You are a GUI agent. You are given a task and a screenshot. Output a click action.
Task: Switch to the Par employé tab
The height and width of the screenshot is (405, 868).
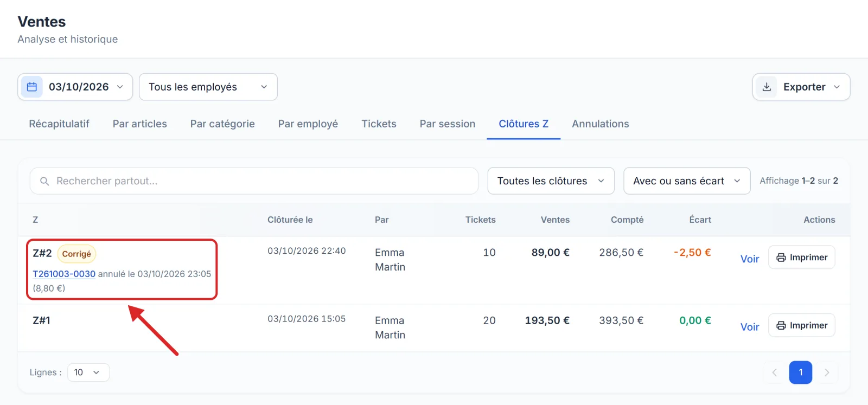[308, 124]
